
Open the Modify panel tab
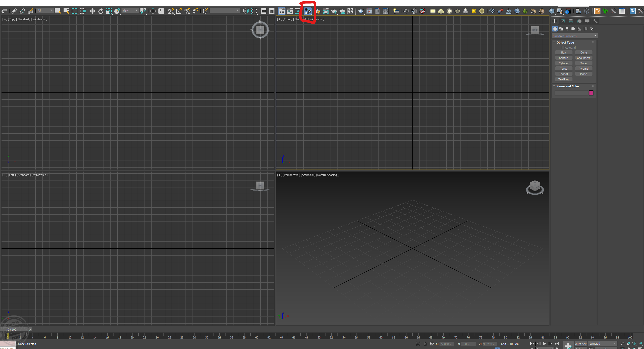pos(563,21)
